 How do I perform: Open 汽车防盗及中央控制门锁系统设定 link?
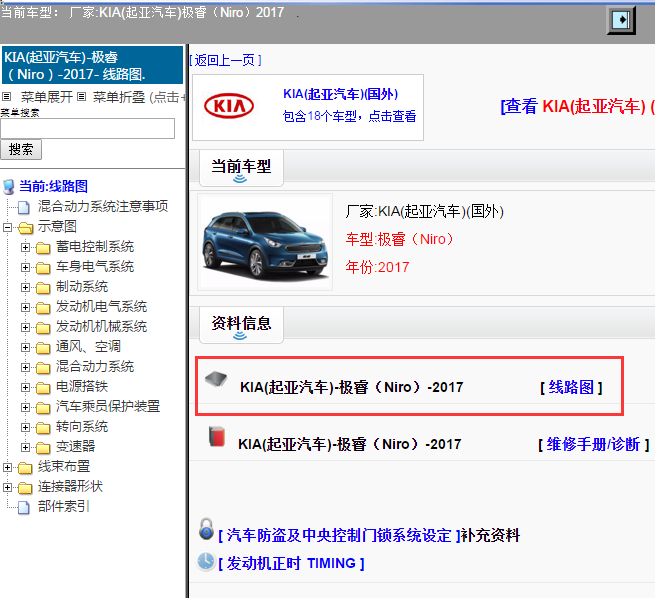click(339, 535)
